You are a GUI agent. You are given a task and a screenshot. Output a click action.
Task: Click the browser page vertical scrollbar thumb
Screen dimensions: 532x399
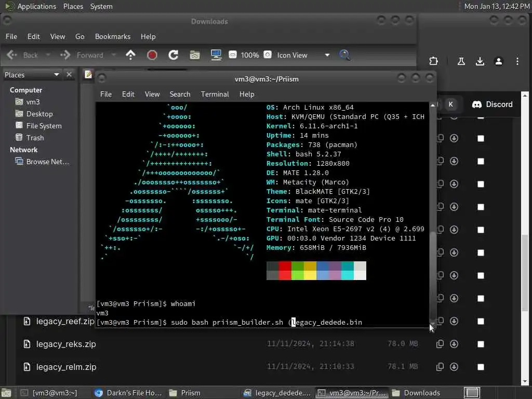click(525, 273)
